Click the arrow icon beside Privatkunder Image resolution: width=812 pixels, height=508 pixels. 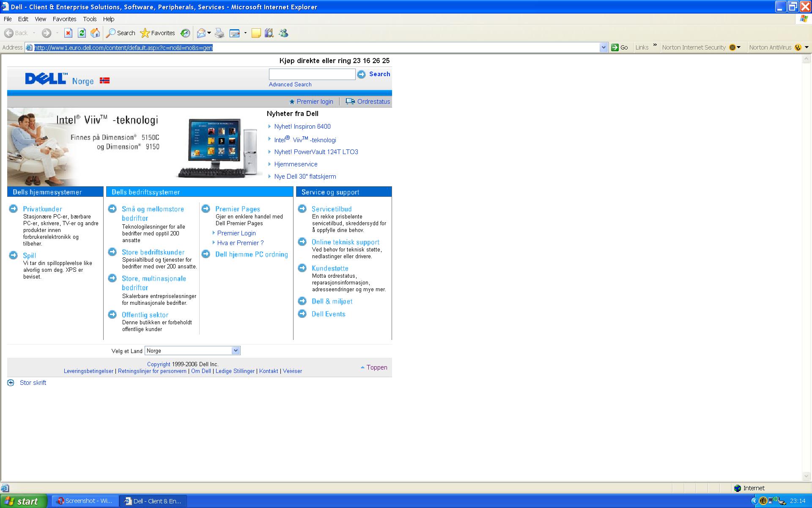coord(14,209)
